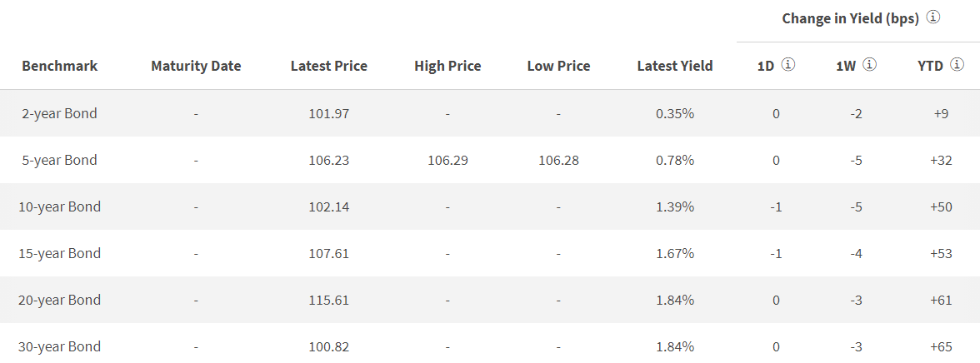Click the info icon next to 1D
The image size is (980, 363).
788,64
